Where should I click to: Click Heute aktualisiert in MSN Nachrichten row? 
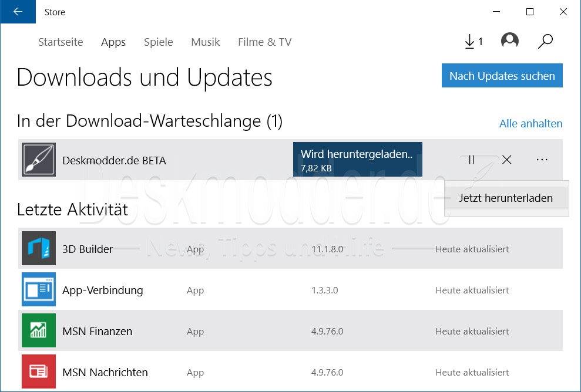[472, 373]
